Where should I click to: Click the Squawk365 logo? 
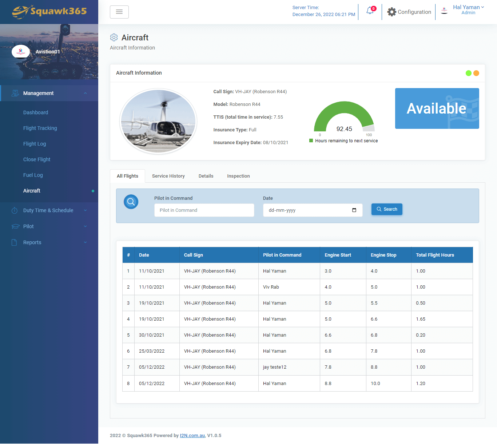click(49, 12)
